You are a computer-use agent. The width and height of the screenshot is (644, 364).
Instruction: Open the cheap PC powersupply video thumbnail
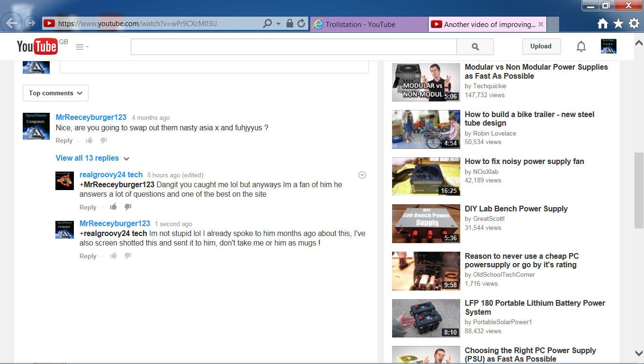(x=426, y=271)
